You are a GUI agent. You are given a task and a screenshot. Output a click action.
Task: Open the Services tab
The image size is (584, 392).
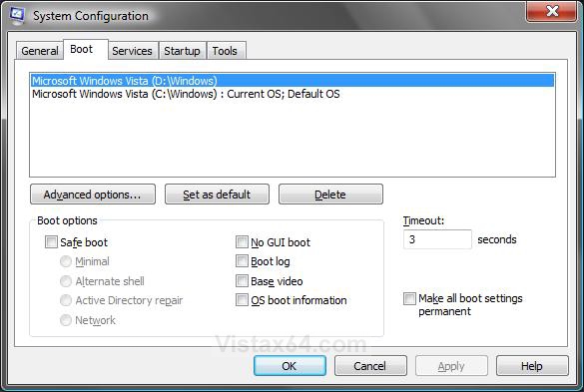click(x=132, y=51)
